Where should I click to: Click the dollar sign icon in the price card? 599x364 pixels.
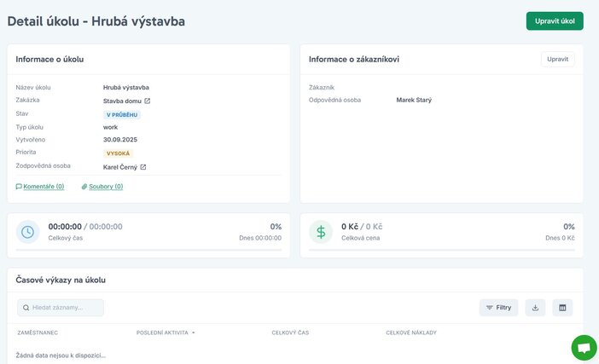click(321, 232)
